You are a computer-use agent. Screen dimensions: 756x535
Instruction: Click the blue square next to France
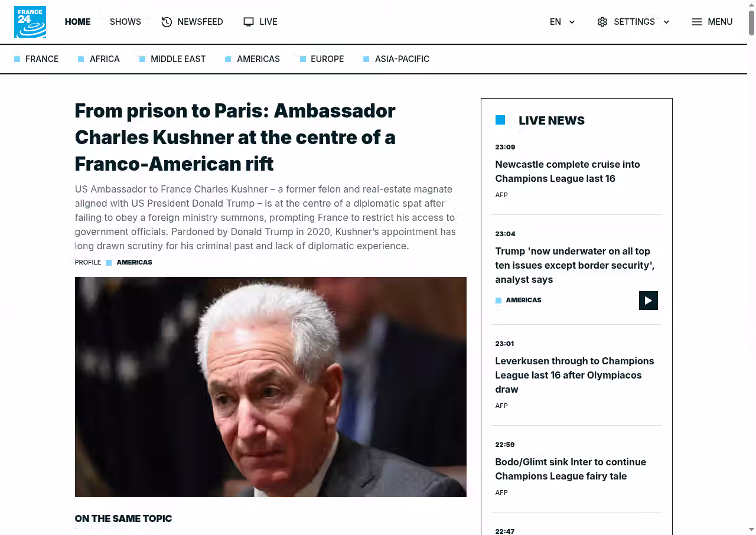coord(17,59)
